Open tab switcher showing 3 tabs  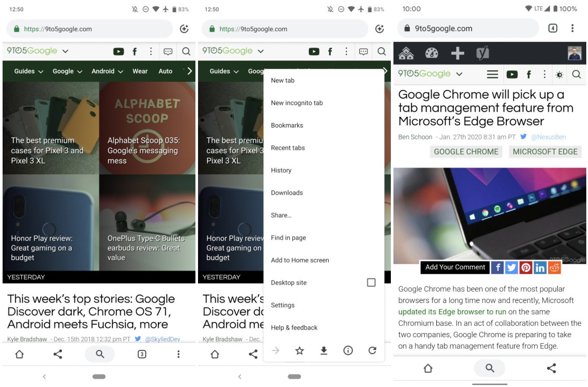click(142, 354)
